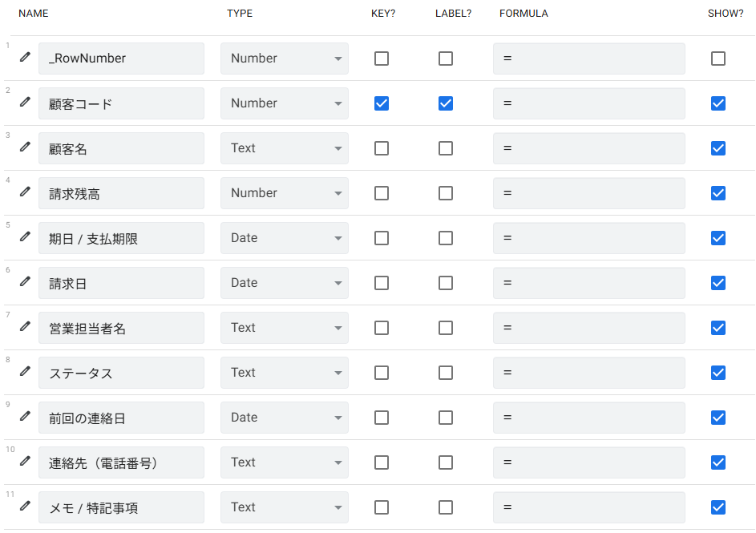This screenshot has width=756, height=533.
Task: Click the pencil icon next to 請求残高
Action: (24, 192)
